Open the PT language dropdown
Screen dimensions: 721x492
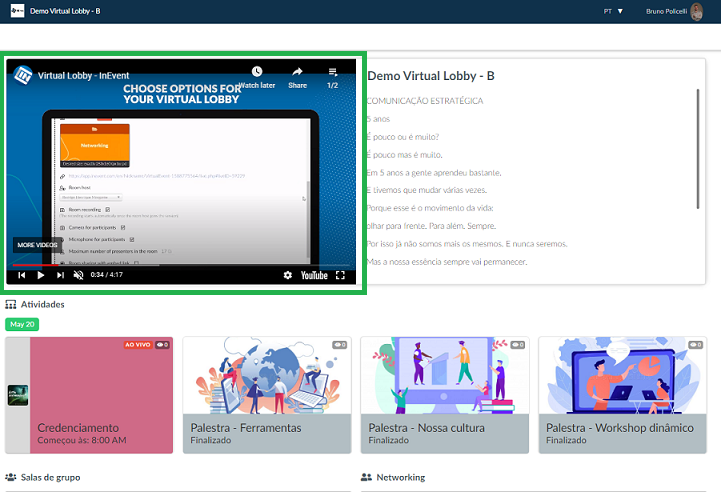pos(613,11)
